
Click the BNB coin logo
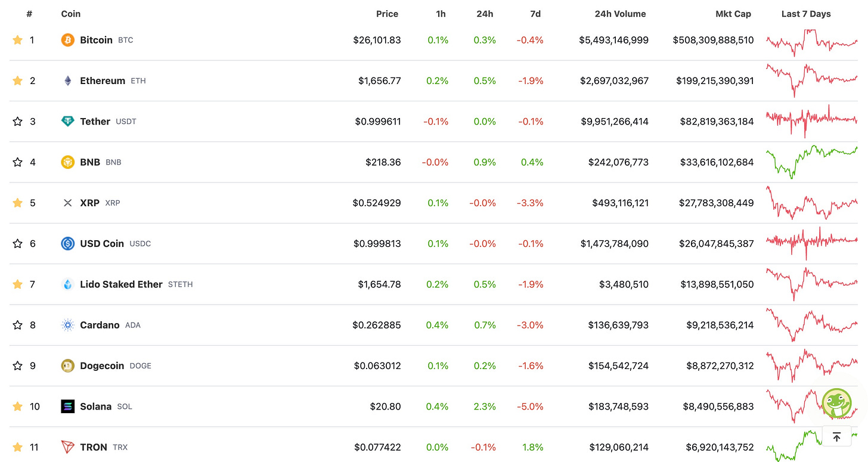[x=68, y=162]
